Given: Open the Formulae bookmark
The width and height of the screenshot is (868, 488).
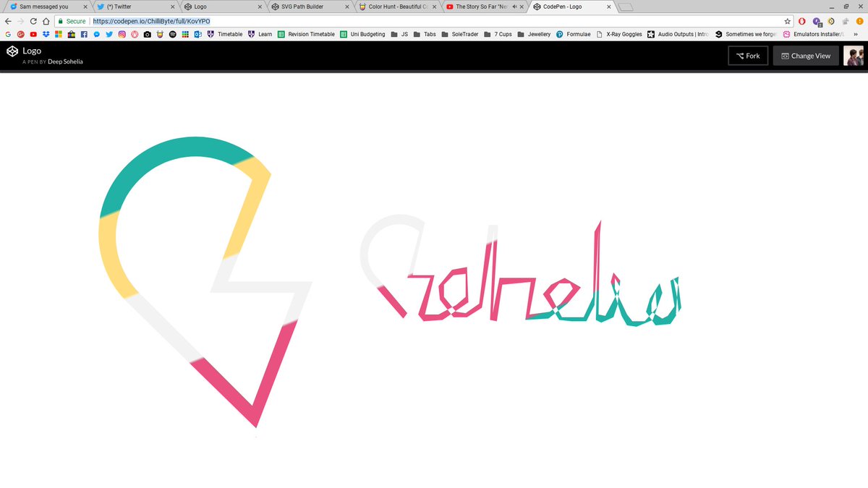Looking at the screenshot, I should [574, 34].
